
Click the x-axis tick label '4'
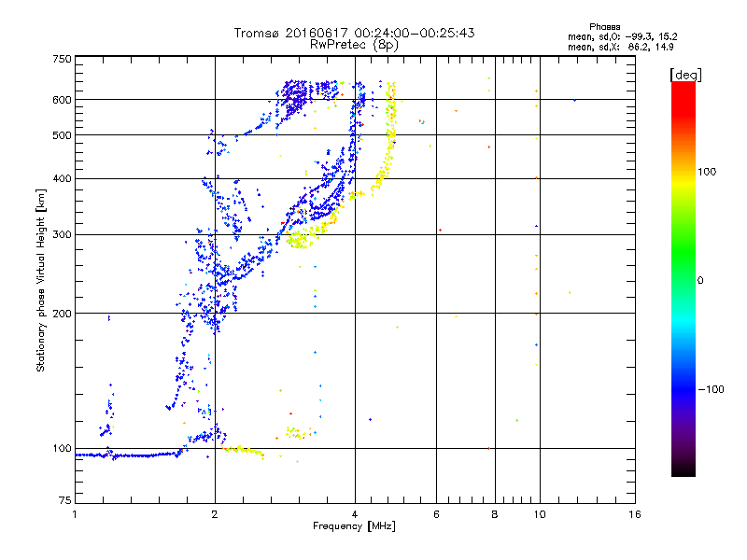point(355,514)
